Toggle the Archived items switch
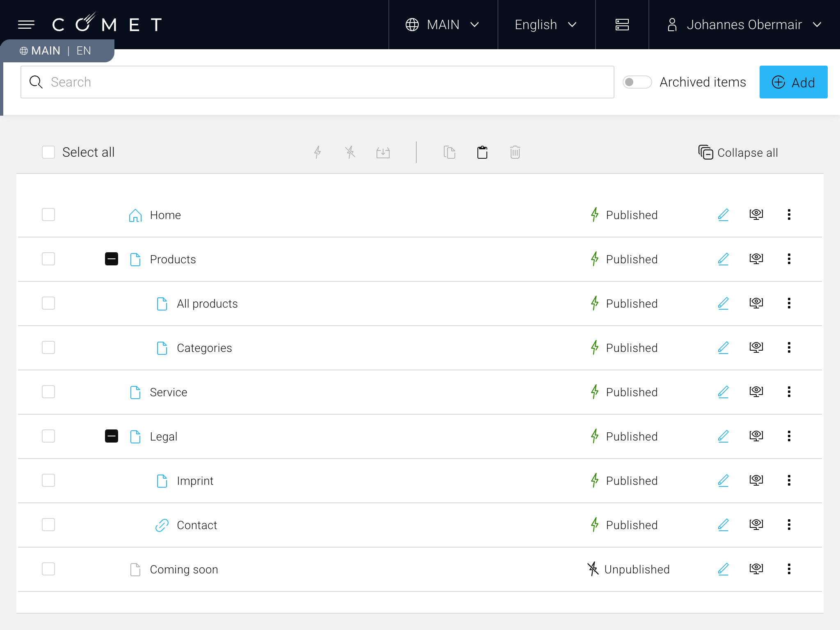Viewport: 840px width, 630px height. point(637,82)
